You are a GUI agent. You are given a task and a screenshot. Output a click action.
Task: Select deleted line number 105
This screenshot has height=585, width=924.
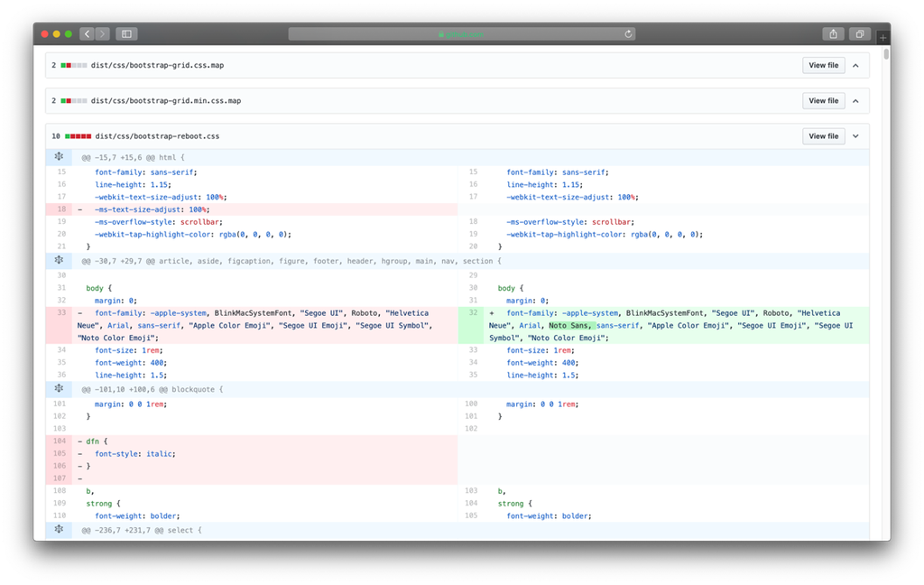pyautogui.click(x=60, y=453)
